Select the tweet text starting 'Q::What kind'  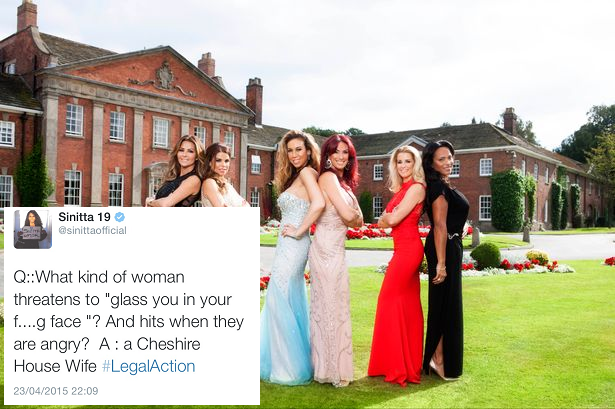coord(129,322)
